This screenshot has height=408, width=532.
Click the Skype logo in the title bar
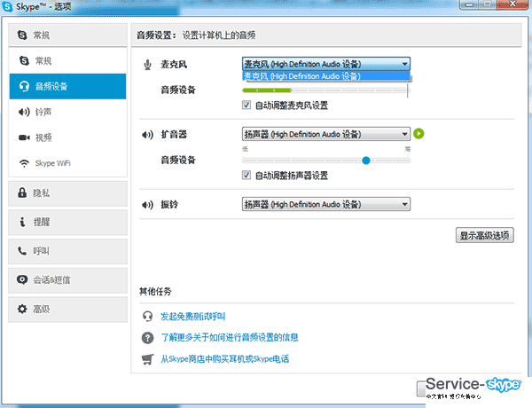pos(7,6)
